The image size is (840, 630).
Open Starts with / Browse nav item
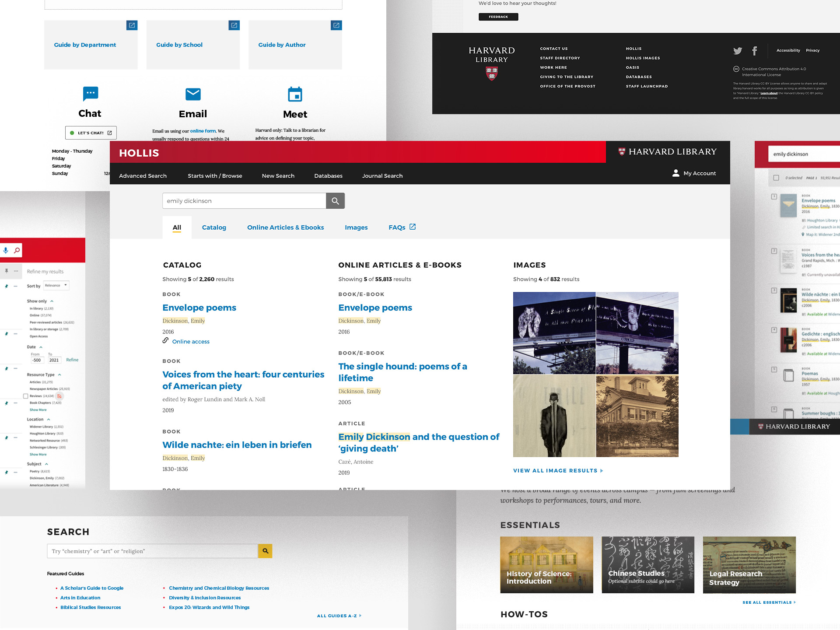click(x=215, y=176)
